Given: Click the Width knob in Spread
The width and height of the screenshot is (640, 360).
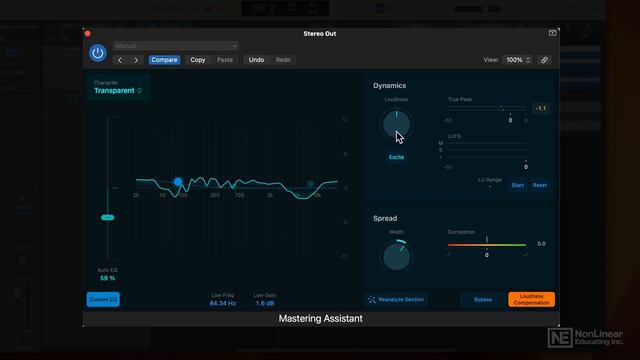Looking at the screenshot, I should coord(396,256).
